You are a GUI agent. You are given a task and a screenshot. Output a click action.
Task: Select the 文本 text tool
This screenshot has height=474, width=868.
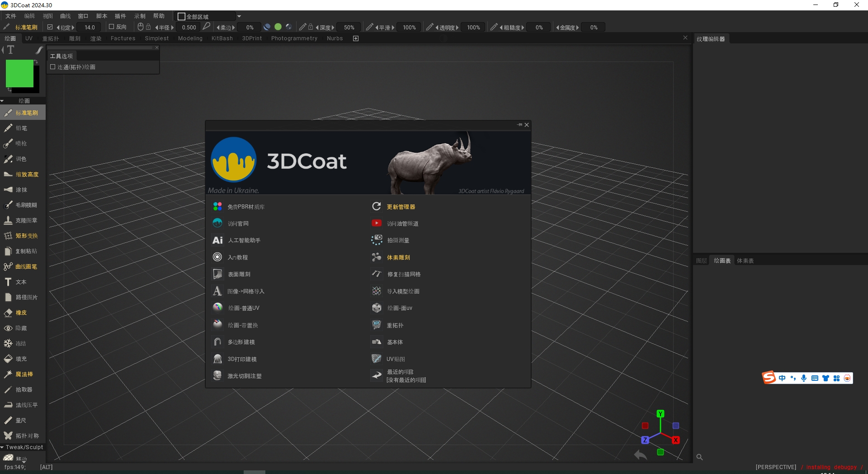19,282
